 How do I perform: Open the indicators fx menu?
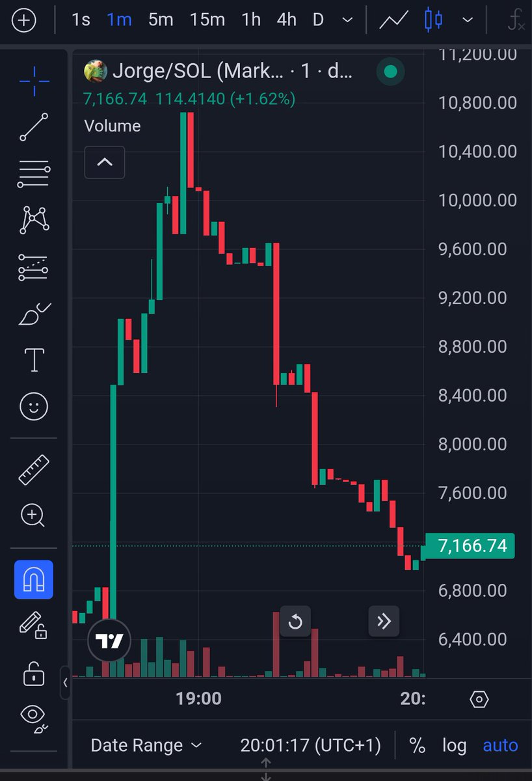click(516, 21)
